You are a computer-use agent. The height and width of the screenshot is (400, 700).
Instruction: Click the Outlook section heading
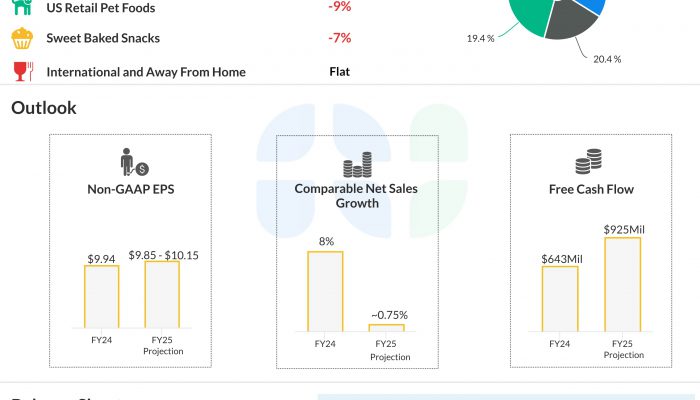pyautogui.click(x=44, y=108)
